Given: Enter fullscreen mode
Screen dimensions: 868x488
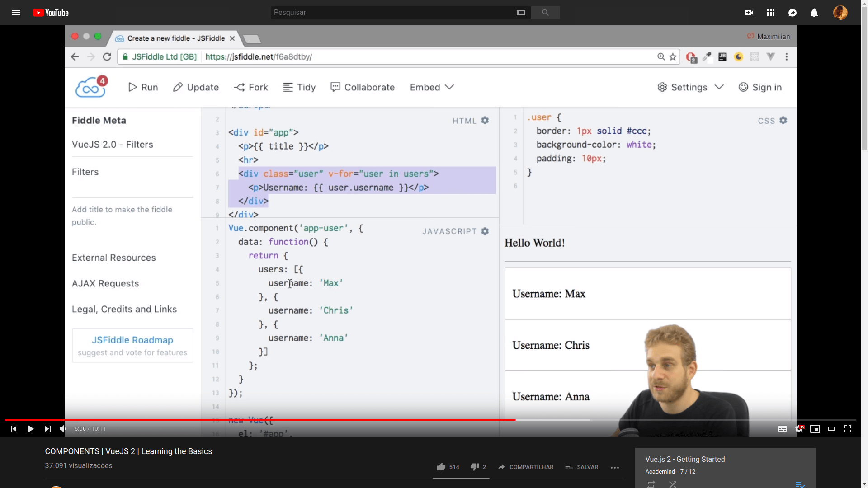Looking at the screenshot, I should tap(848, 429).
